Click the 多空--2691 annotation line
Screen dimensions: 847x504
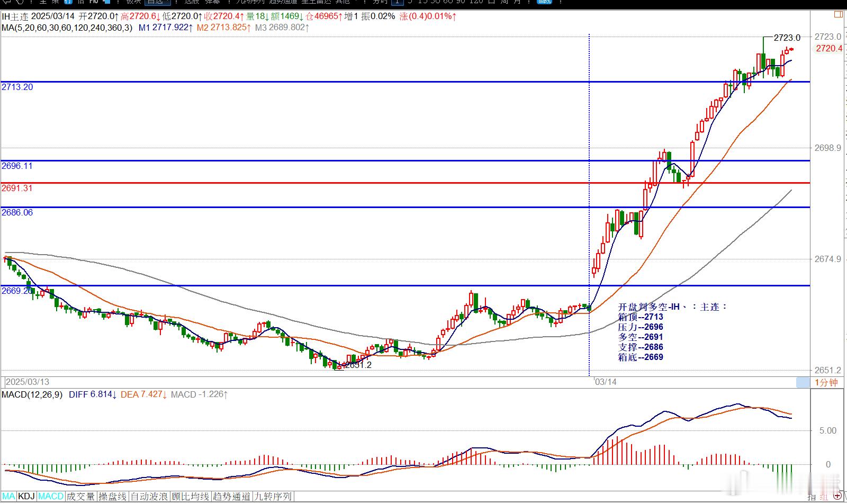point(641,337)
